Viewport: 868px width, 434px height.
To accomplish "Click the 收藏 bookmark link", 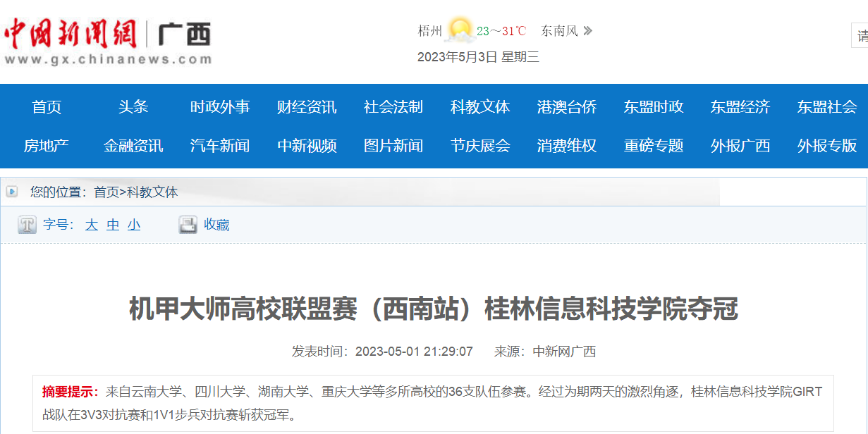I will 216,225.
